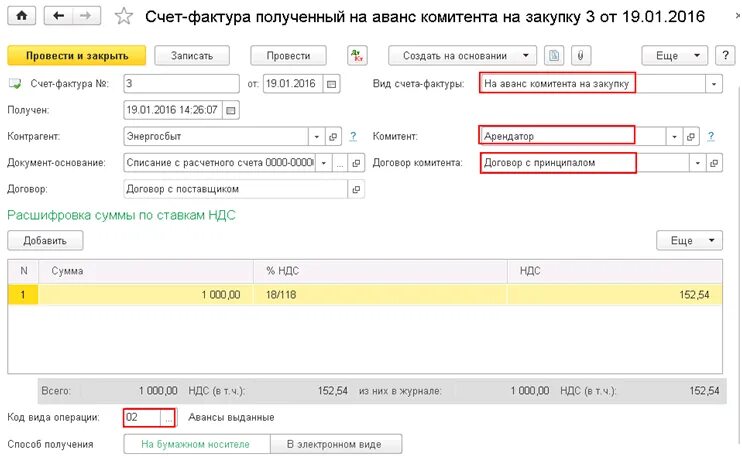Screen dimensions: 742x459
Task: Go to the home page icon
Action: (x=21, y=16)
